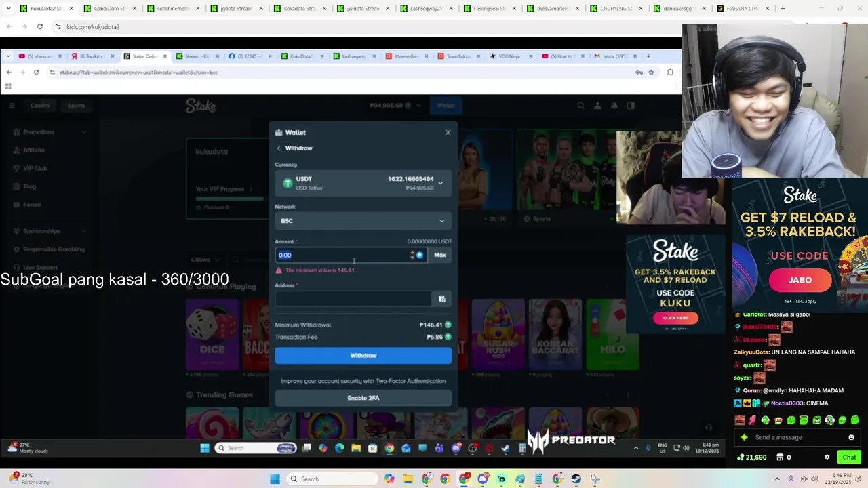The height and width of the screenshot is (488, 868).
Task: Click the Stake logo on casino page
Action: (201, 106)
